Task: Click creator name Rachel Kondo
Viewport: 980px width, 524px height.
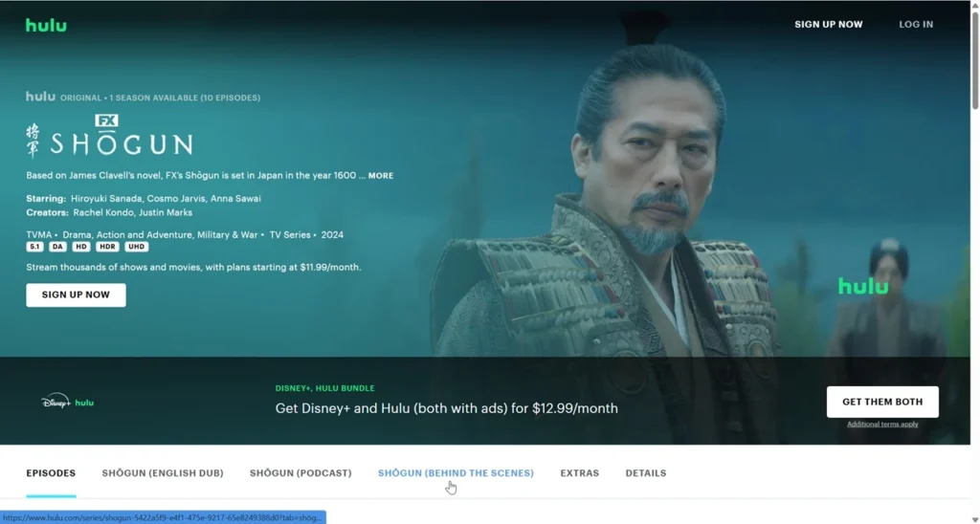Action: 103,212
